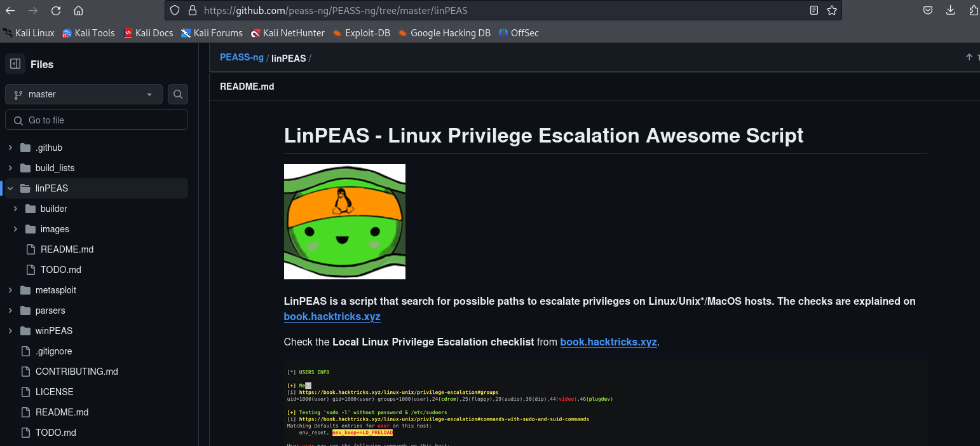Click the padlock site security icon
This screenshot has width=980, height=446.
[x=193, y=11]
